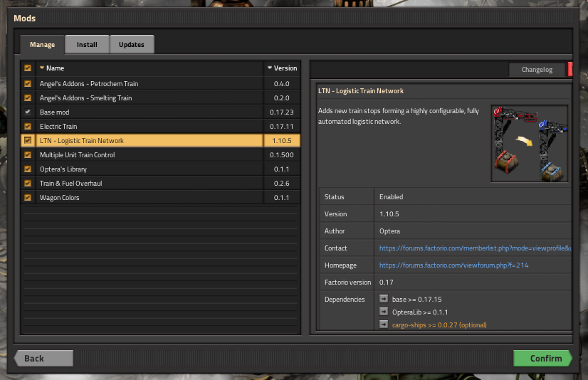Click the Factorio version value 0.17
588x380 pixels.
(x=387, y=283)
